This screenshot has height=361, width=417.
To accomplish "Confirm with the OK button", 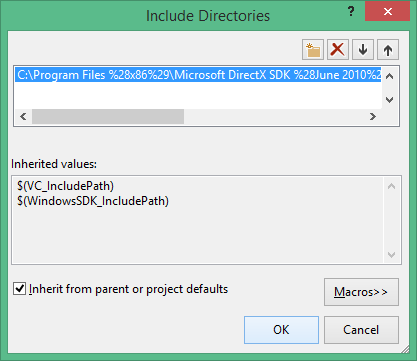I will pyautogui.click(x=281, y=330).
